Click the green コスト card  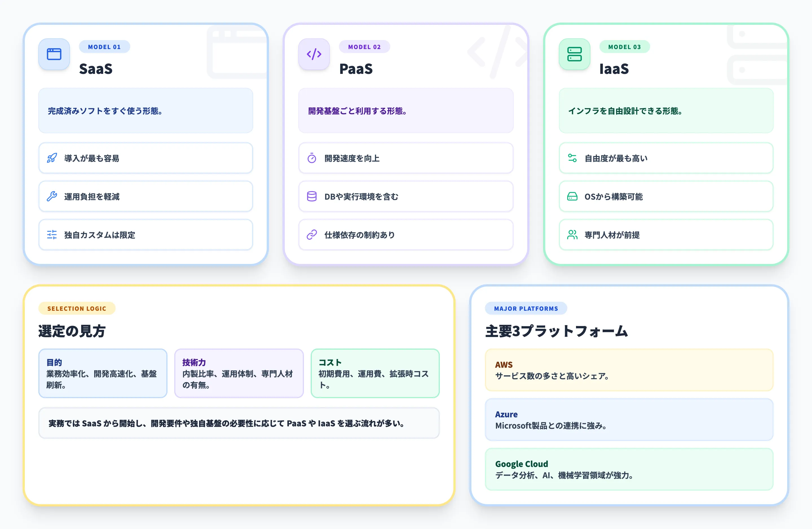coord(375,374)
